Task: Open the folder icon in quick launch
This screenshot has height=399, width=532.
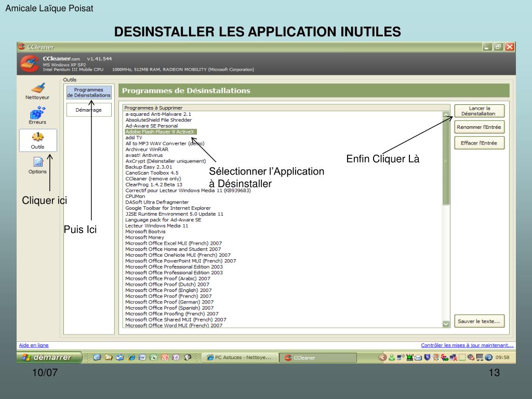Action: (x=109, y=357)
